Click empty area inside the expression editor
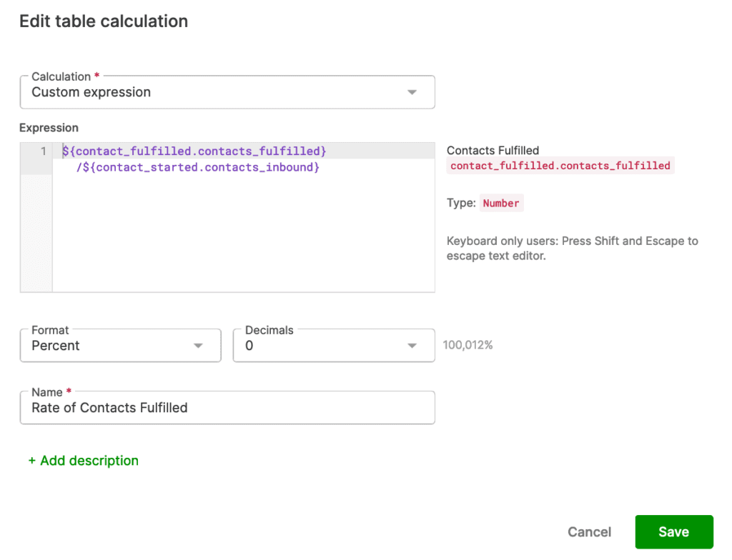Image resolution: width=732 pixels, height=560 pixels. coord(243,234)
